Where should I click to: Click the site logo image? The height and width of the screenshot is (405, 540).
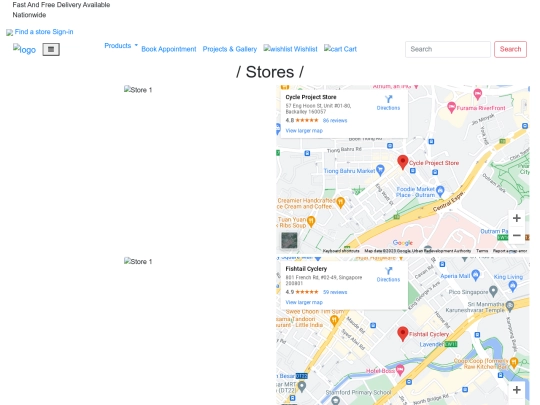coord(24,49)
